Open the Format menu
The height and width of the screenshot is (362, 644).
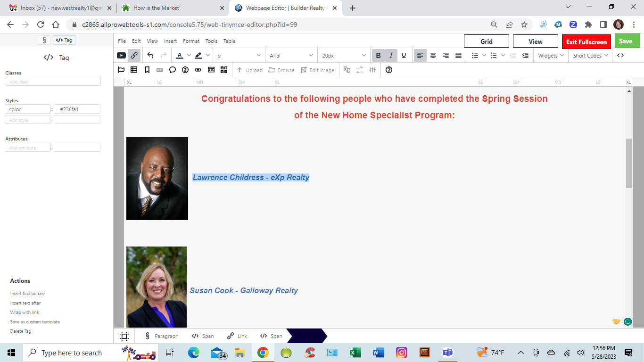(191, 41)
